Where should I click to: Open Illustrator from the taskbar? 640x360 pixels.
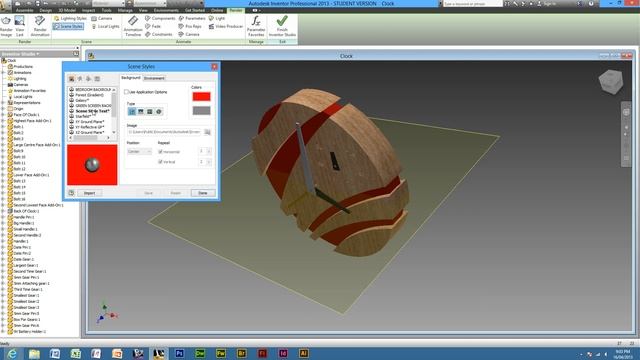pyautogui.click(x=304, y=353)
